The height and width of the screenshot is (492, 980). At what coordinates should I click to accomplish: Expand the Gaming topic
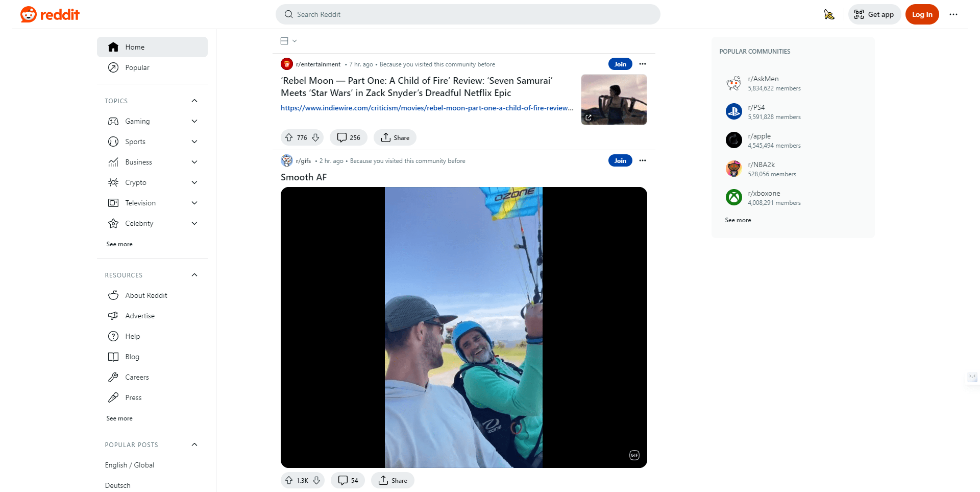(194, 121)
